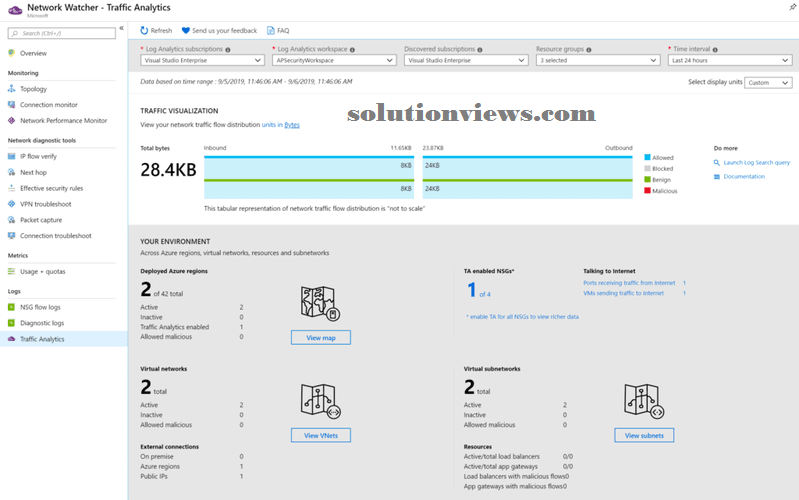Go to Topology menu item
This screenshot has height=500, width=799.
point(33,89)
